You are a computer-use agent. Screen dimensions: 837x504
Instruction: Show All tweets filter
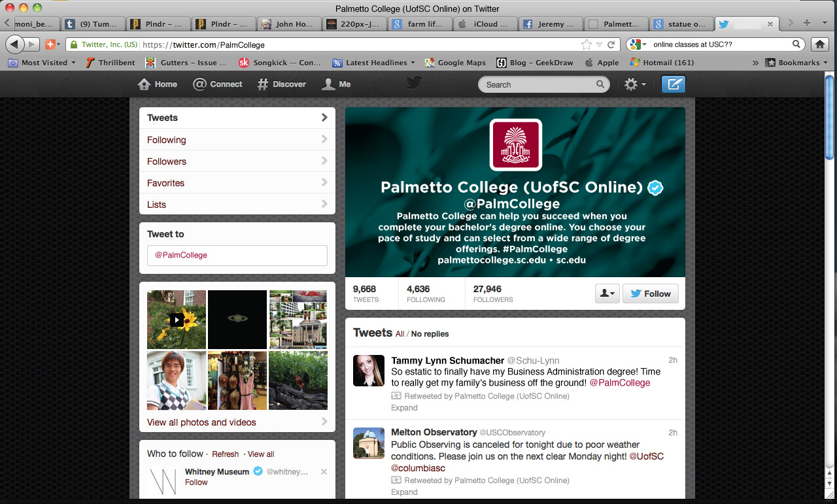(400, 334)
